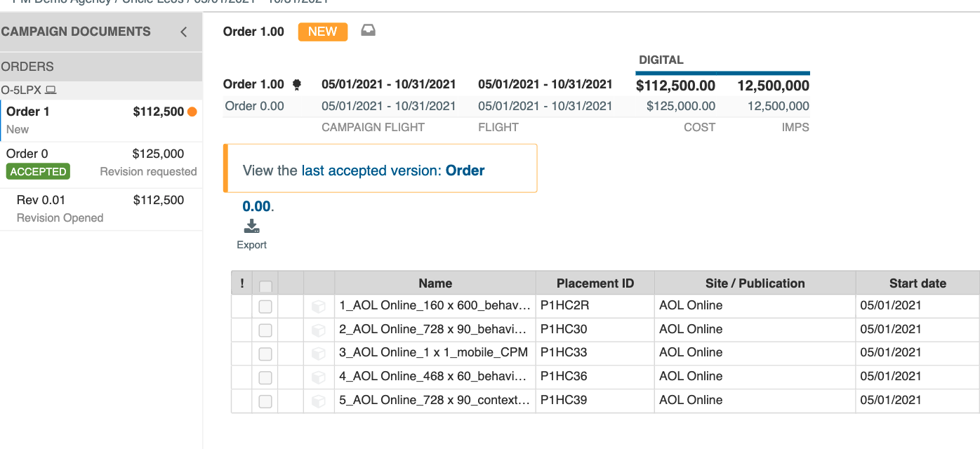Click the cube icon on the 5_AOL Online_728 x 90_context row
The width and height of the screenshot is (980, 449).
click(x=319, y=401)
